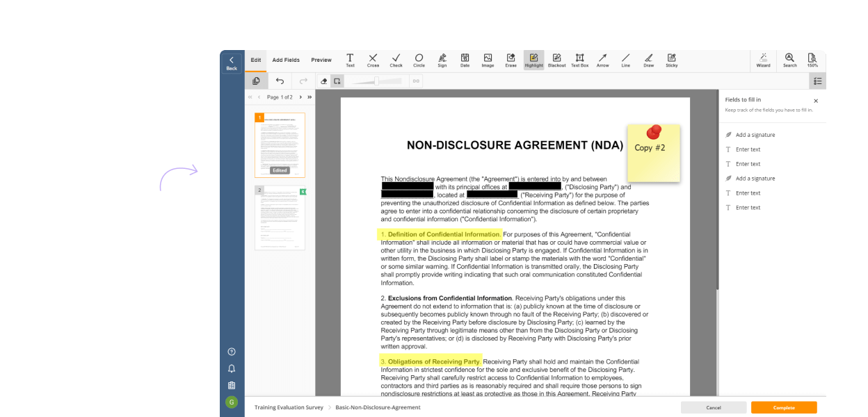The width and height of the screenshot is (868, 417).
Task: Select the Blackout tool
Action: pos(556,60)
